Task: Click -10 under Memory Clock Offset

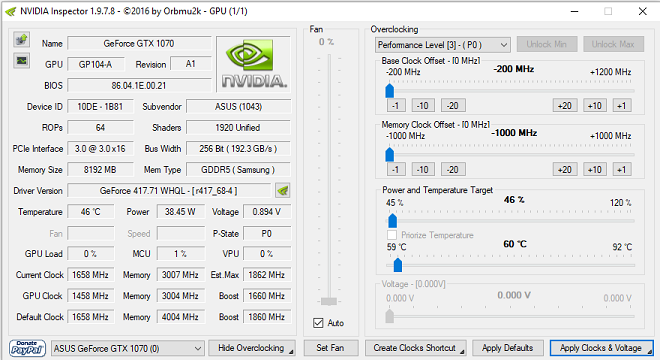Action: click(x=423, y=170)
